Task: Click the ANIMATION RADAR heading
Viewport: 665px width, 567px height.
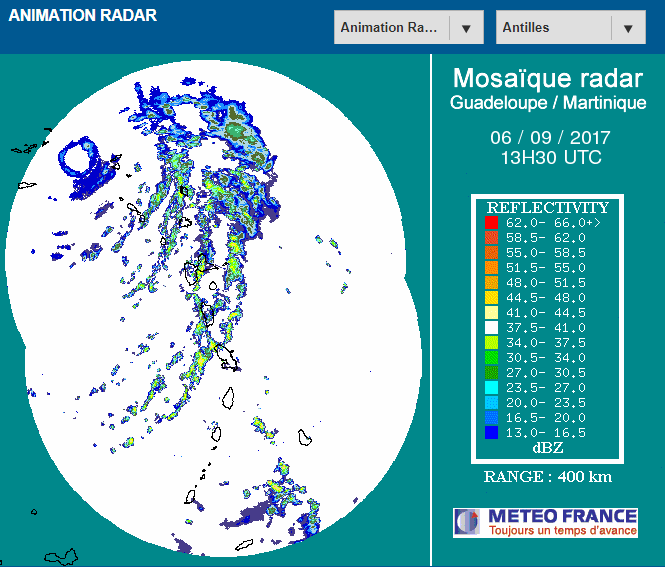Action: (x=83, y=15)
